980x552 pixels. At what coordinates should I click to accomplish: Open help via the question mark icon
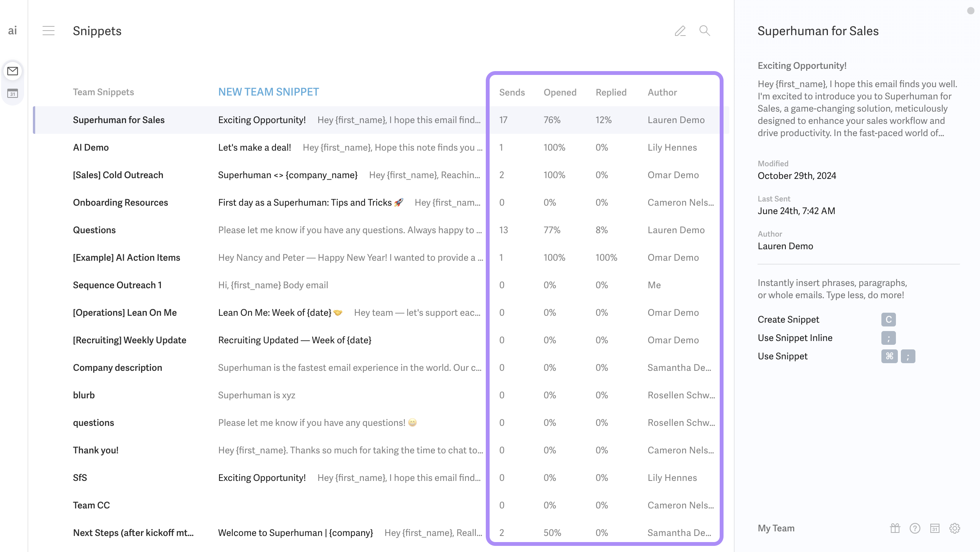(x=915, y=528)
